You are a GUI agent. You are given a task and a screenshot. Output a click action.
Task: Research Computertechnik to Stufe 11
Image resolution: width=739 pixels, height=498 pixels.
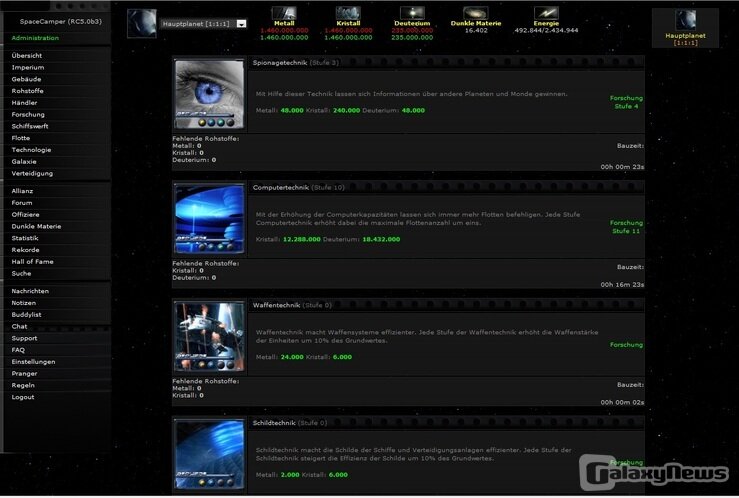[626, 227]
